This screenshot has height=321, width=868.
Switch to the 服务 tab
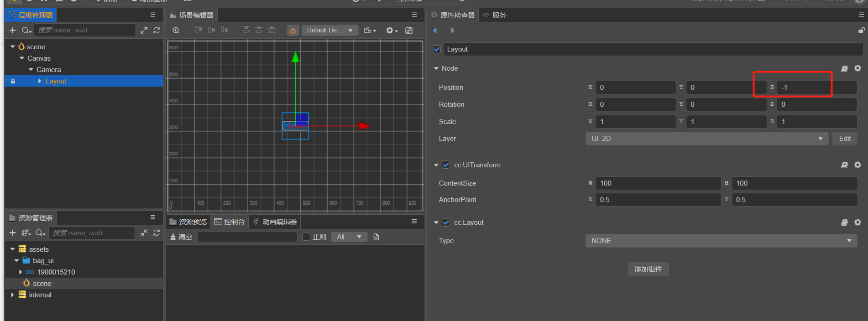point(495,15)
